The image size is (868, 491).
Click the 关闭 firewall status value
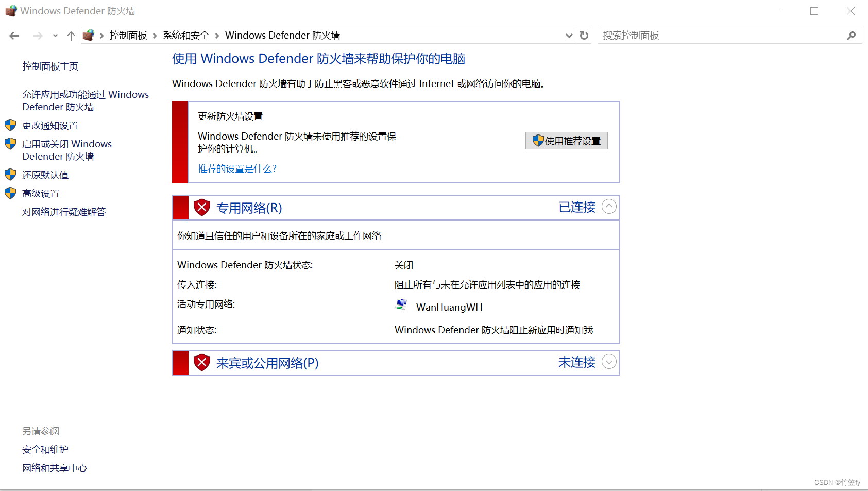(x=404, y=265)
